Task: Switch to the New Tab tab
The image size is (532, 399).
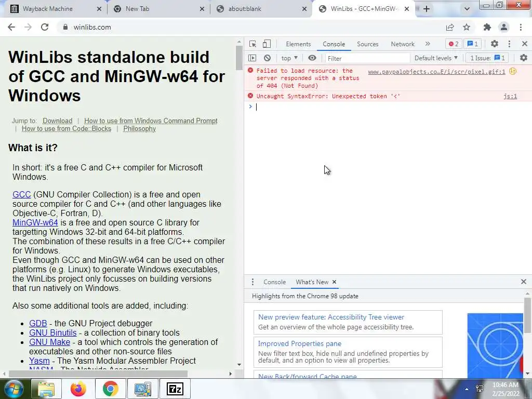Action: (137, 9)
